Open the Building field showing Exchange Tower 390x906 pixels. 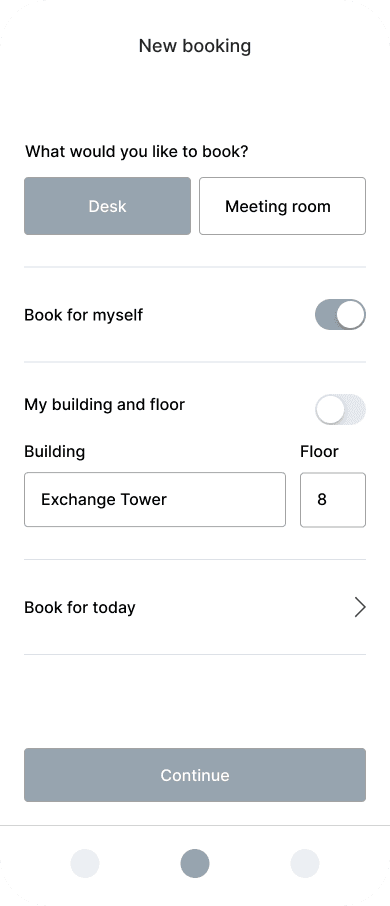pos(155,500)
